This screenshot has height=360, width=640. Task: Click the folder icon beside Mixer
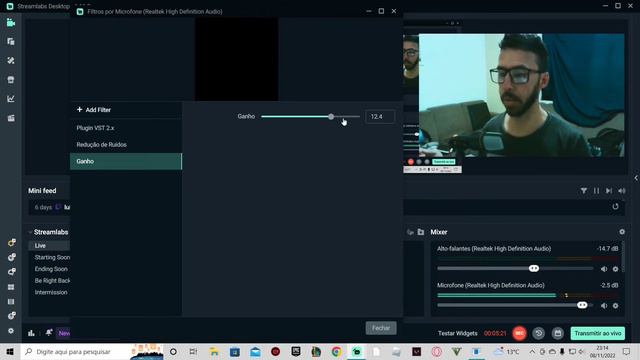click(421, 232)
